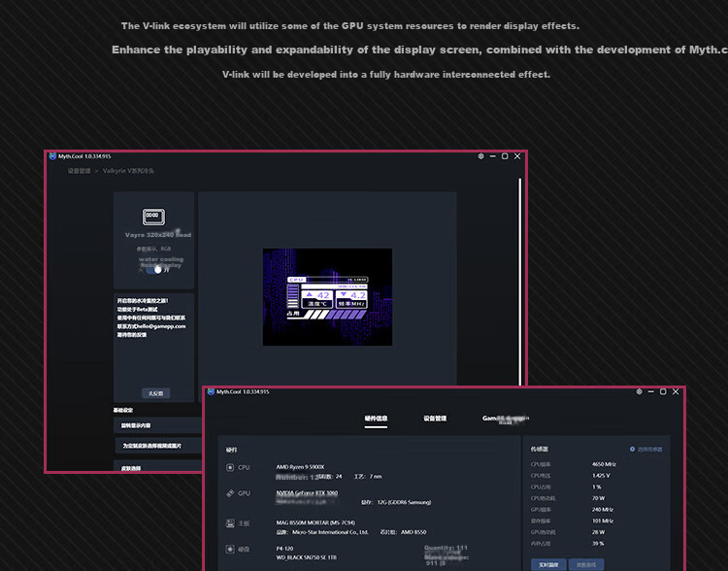Click the MAG B550M MORTAR (MS-7C94) text
The image size is (728, 571).
315,522
